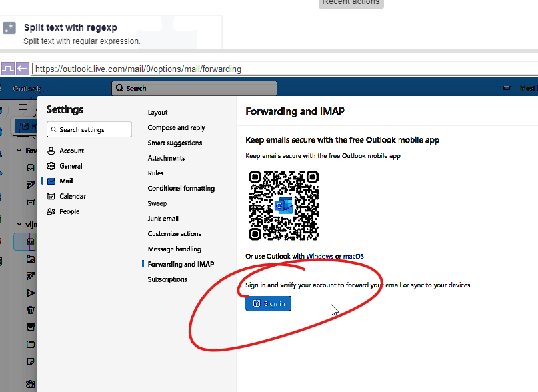Select Compose and reply settings
Viewport: 538px width, 392px height.
click(176, 127)
